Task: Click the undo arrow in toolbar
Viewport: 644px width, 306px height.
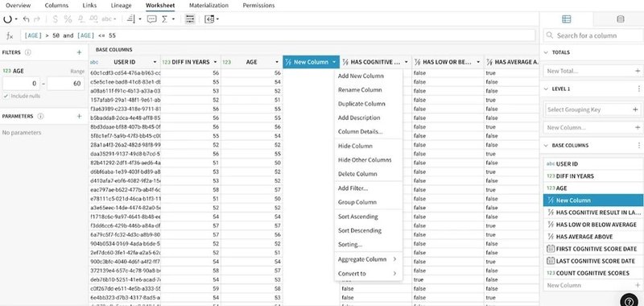Action: 27,19
